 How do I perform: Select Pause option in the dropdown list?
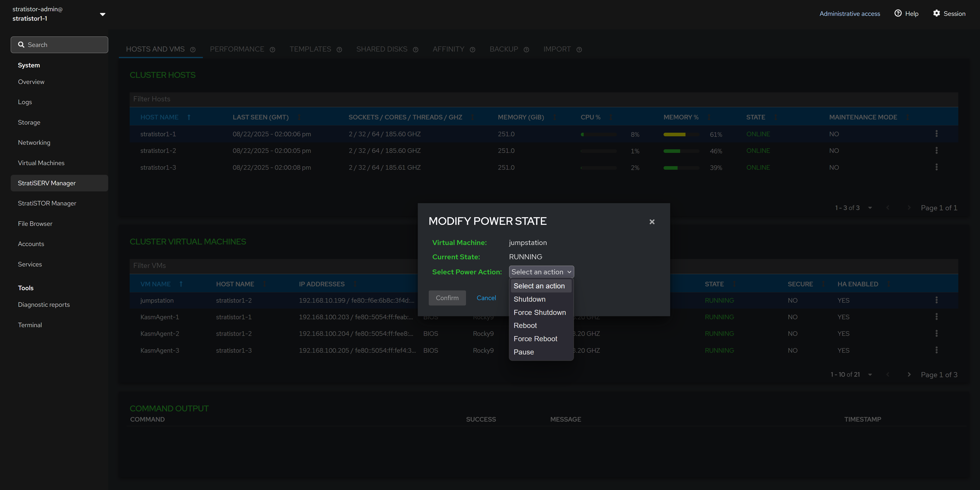(x=523, y=352)
